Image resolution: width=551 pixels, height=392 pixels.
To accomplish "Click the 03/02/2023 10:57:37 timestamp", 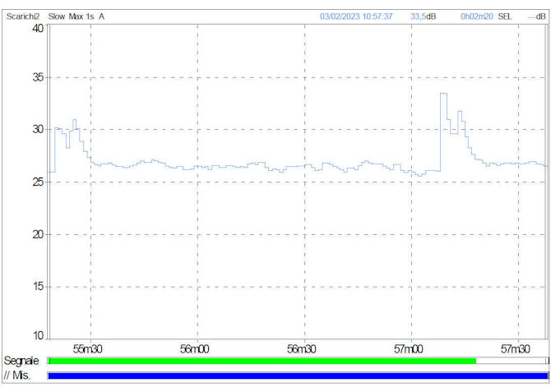I will pyautogui.click(x=356, y=16).
